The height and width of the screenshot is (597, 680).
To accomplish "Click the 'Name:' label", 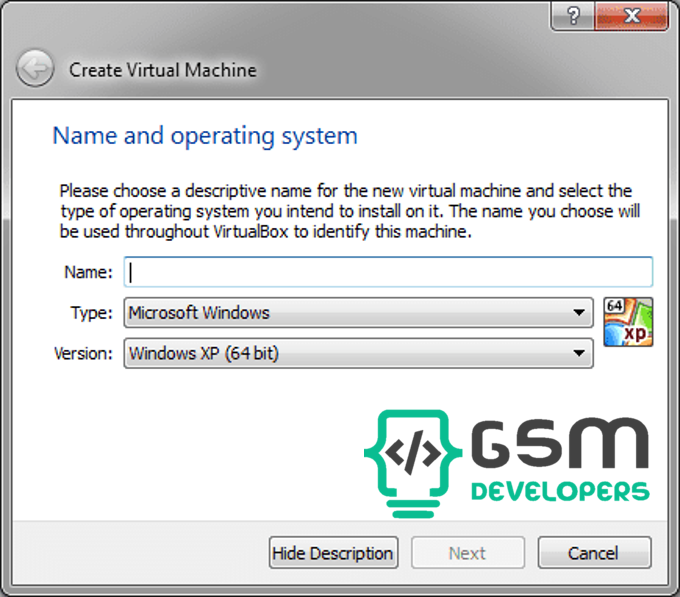I will coord(88,272).
